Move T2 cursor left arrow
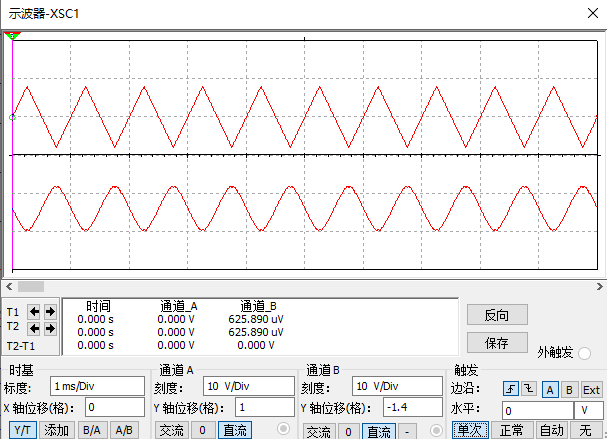This screenshot has width=607, height=439. pyautogui.click(x=35, y=327)
